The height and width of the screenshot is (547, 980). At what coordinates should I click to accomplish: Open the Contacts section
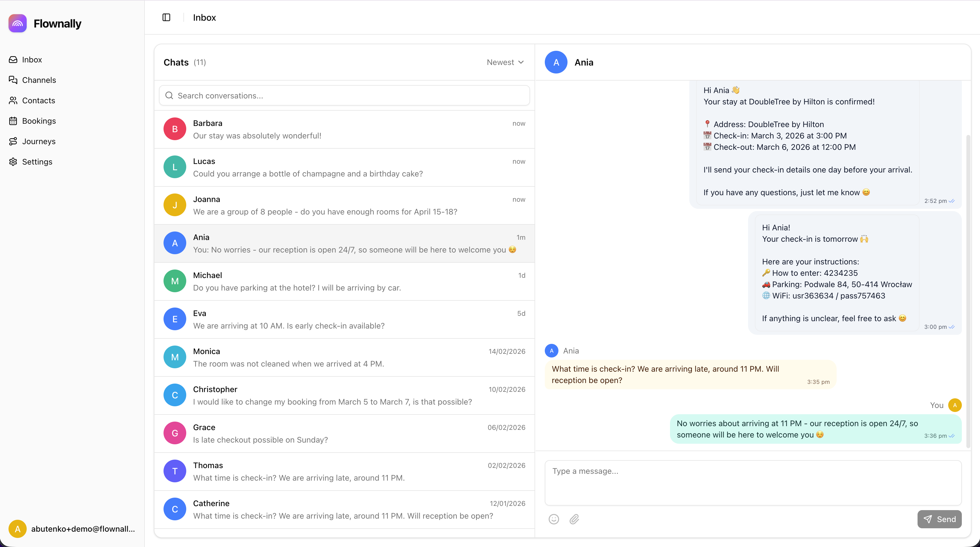tap(38, 100)
